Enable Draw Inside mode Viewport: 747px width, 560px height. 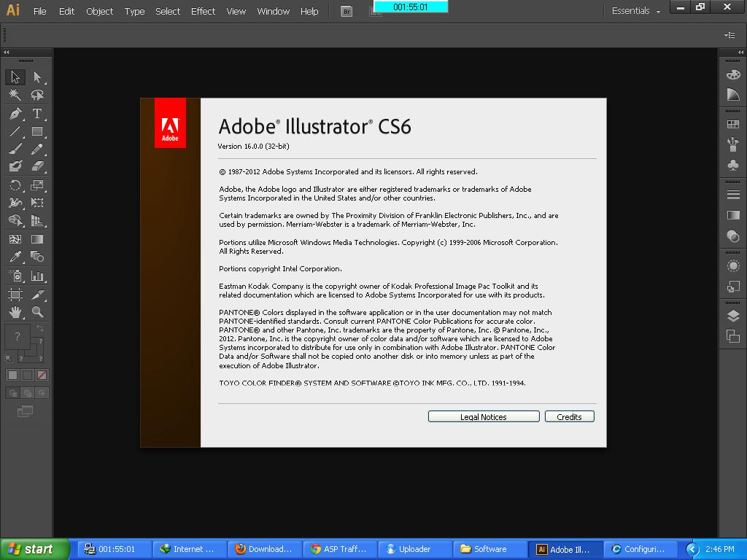[42, 393]
